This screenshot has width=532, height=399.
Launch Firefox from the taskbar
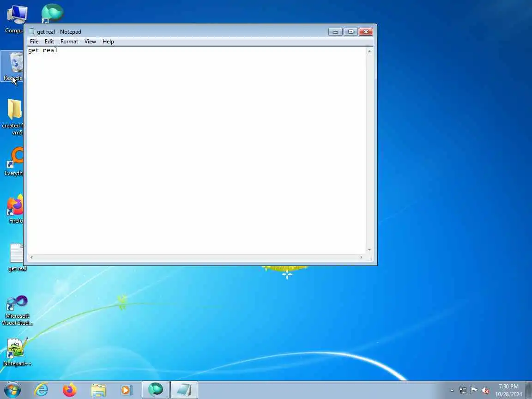[70, 390]
